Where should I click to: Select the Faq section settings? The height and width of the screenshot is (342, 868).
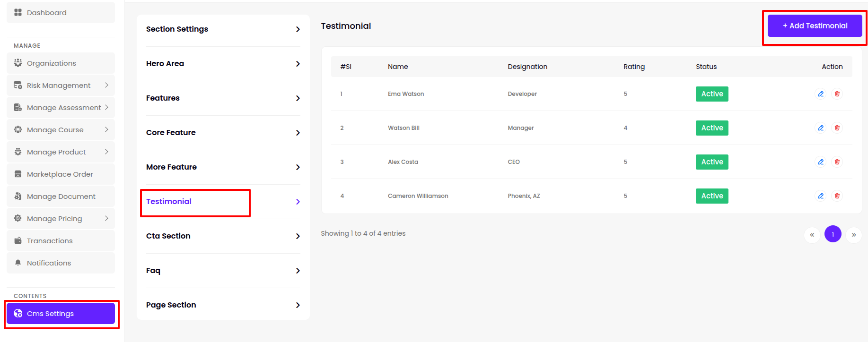pyautogui.click(x=223, y=271)
